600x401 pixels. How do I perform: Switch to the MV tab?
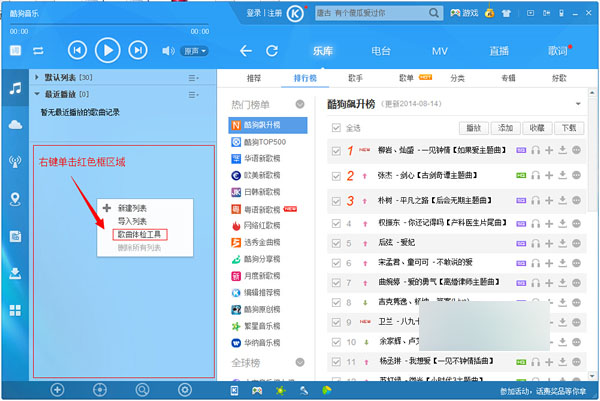(440, 51)
